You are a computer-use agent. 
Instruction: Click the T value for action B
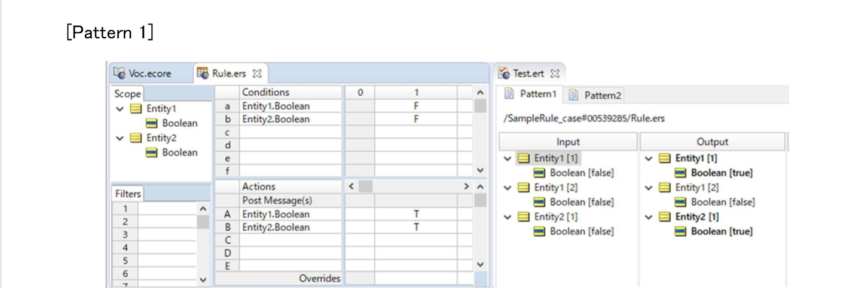(416, 227)
